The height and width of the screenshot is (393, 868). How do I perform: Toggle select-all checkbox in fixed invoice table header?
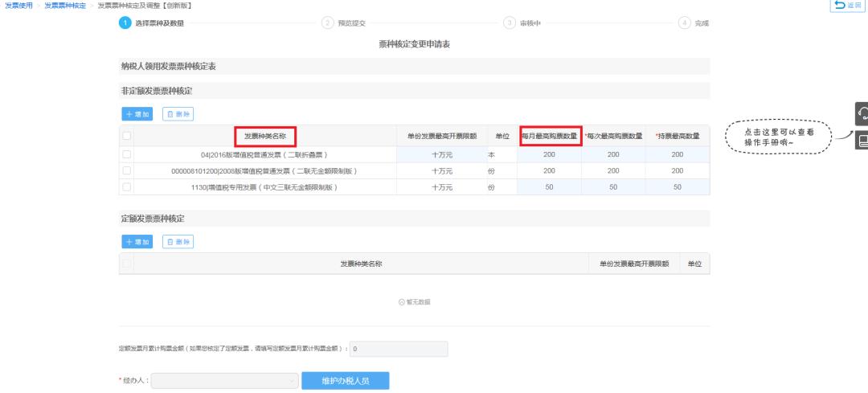126,264
